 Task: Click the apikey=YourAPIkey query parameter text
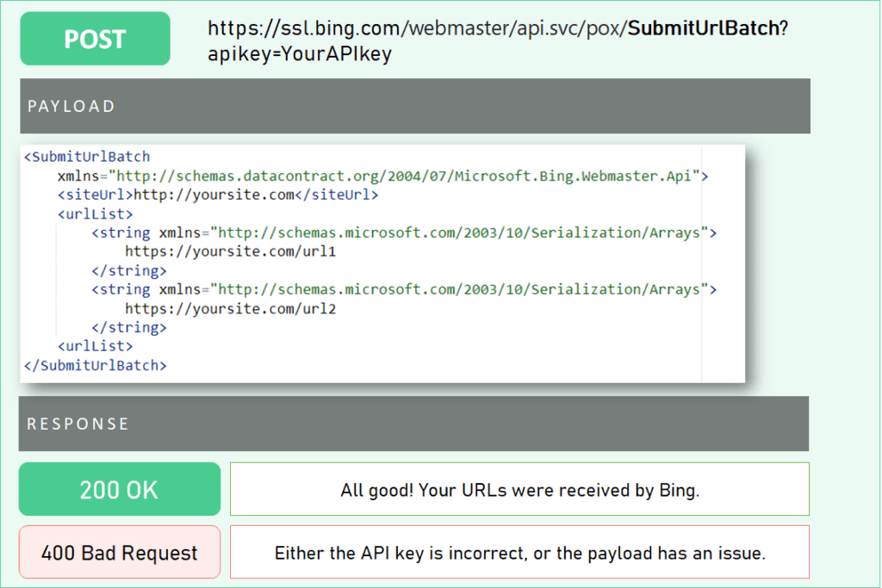299,53
